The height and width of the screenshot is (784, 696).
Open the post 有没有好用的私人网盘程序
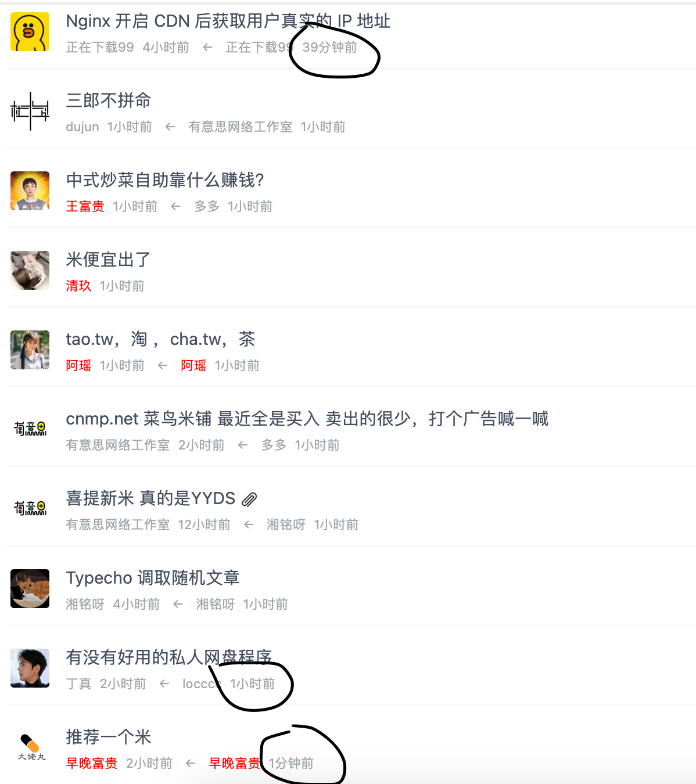point(169,657)
